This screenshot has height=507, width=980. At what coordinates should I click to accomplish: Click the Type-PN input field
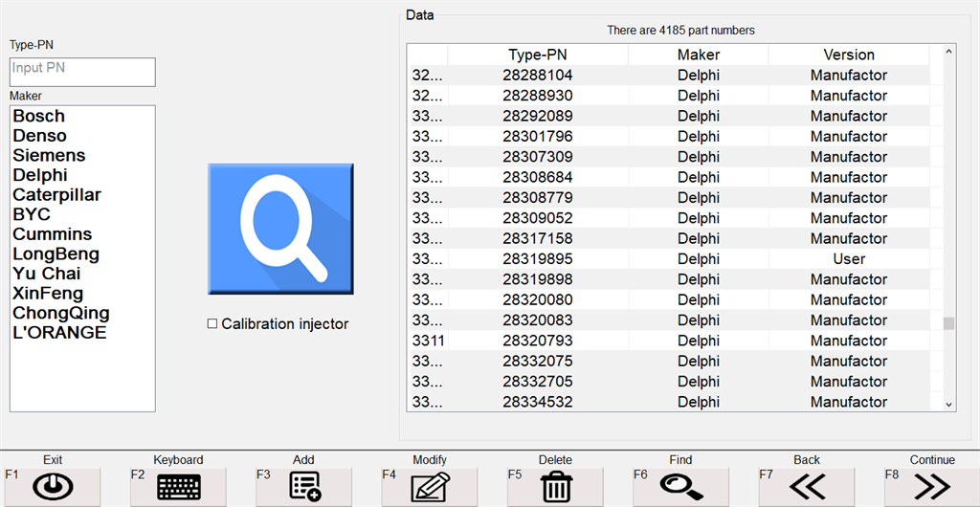82,72
